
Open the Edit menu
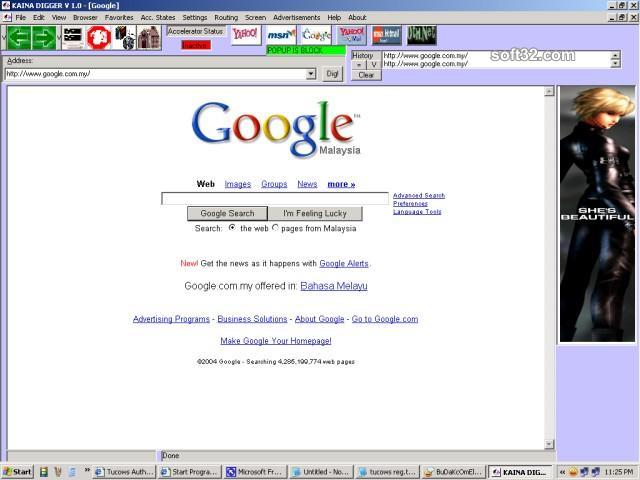pos(39,18)
